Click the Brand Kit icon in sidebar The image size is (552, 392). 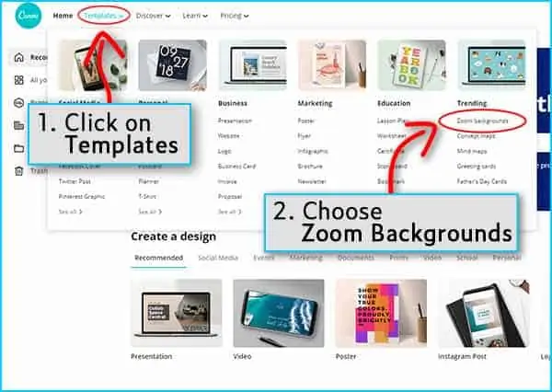pyautogui.click(x=19, y=103)
